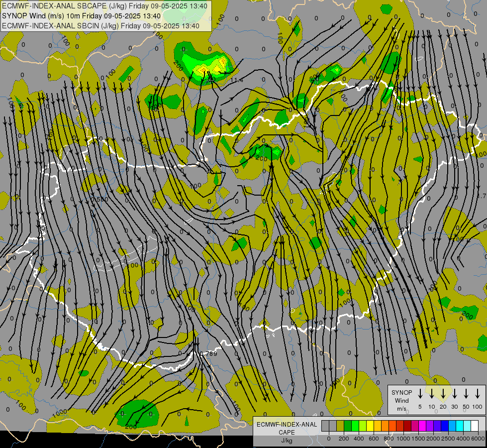
Task: Select the pure yellow swatch in CAPE legend
Action: 370,426
